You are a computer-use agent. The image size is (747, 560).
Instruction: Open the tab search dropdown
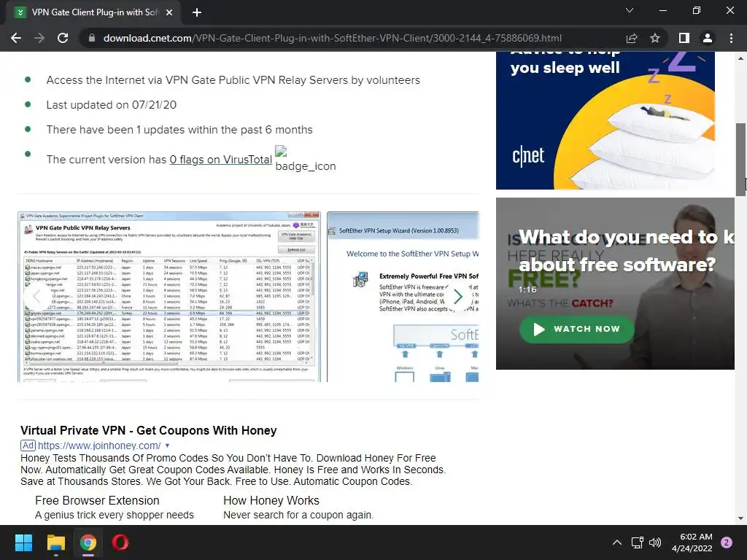click(630, 10)
